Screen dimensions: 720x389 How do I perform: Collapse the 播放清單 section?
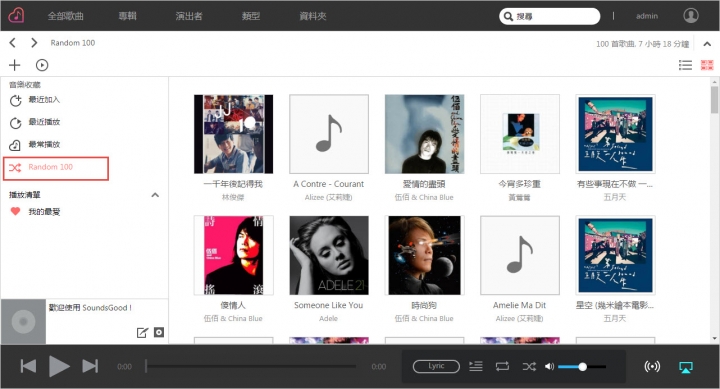tap(155, 195)
